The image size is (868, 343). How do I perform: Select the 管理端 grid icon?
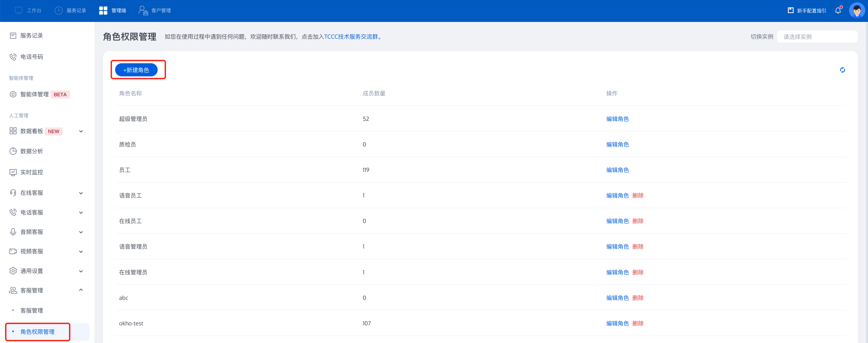click(x=103, y=10)
